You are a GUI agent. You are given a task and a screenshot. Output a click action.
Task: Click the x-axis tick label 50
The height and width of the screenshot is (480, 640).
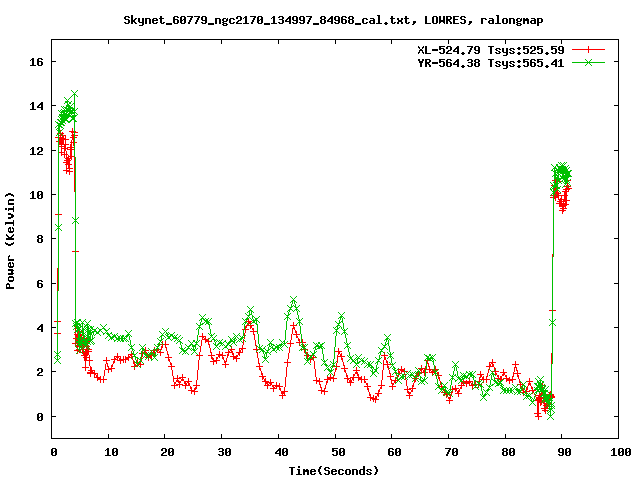point(338,452)
